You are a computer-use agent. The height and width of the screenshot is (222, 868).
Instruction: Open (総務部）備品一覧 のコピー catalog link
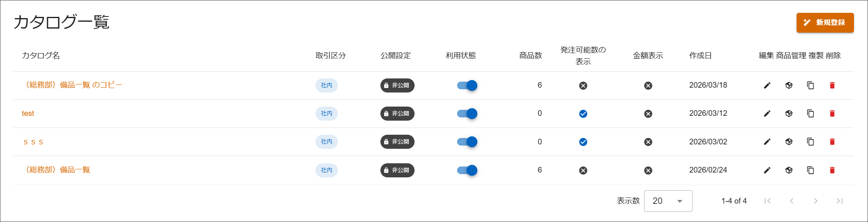(x=72, y=85)
